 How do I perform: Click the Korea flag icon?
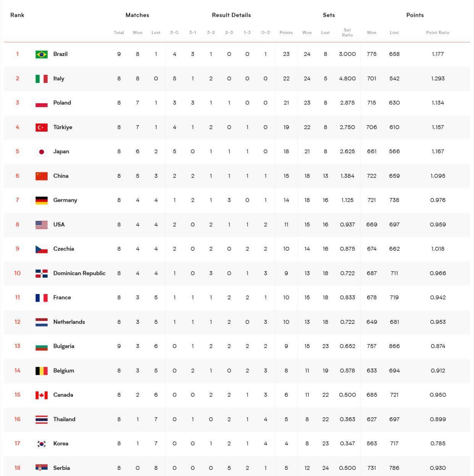tap(42, 444)
